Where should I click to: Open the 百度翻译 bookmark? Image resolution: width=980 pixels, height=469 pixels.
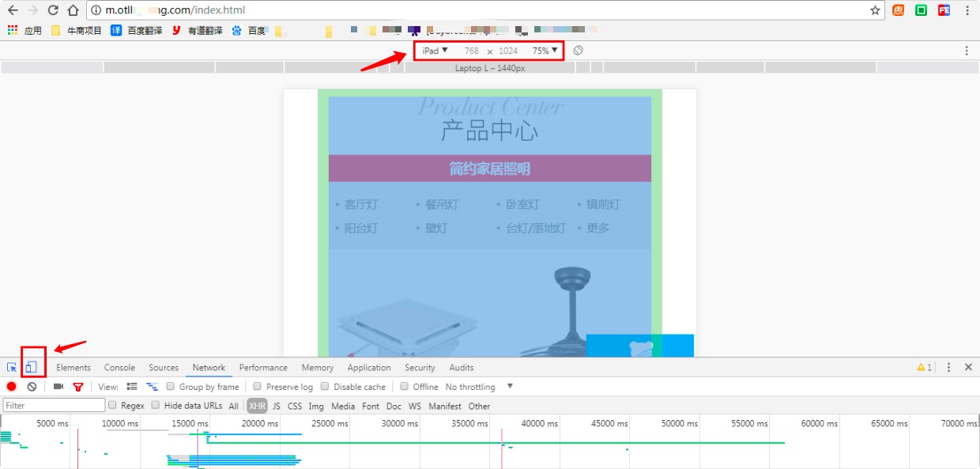[x=136, y=31]
